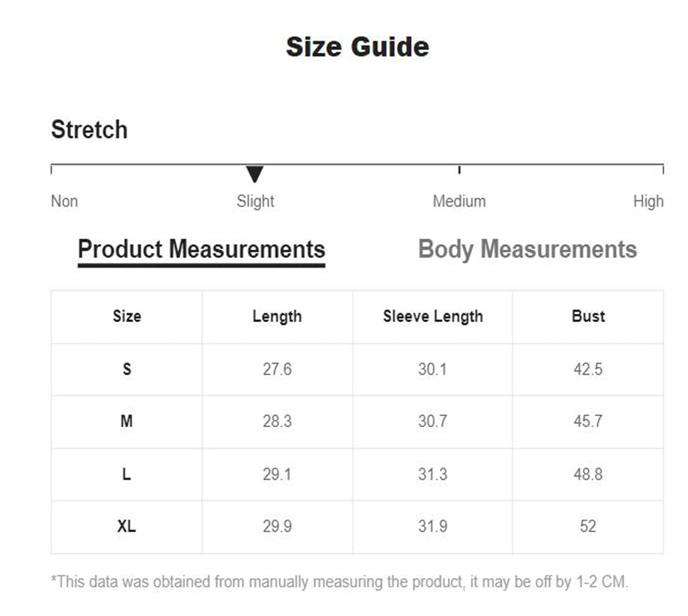Click the Medium tick on stretch scale
The width and height of the screenshot is (688, 616).
tap(459, 169)
